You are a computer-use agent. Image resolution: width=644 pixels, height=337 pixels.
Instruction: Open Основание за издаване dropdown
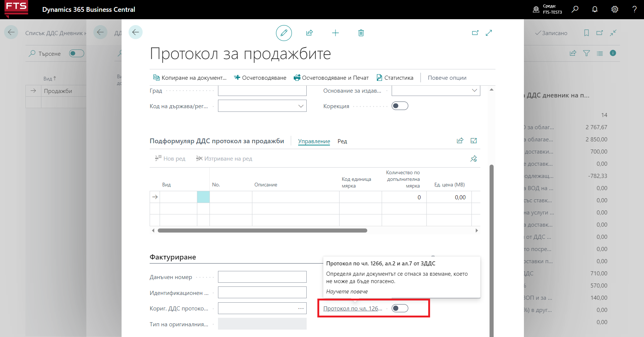pyautogui.click(x=474, y=90)
